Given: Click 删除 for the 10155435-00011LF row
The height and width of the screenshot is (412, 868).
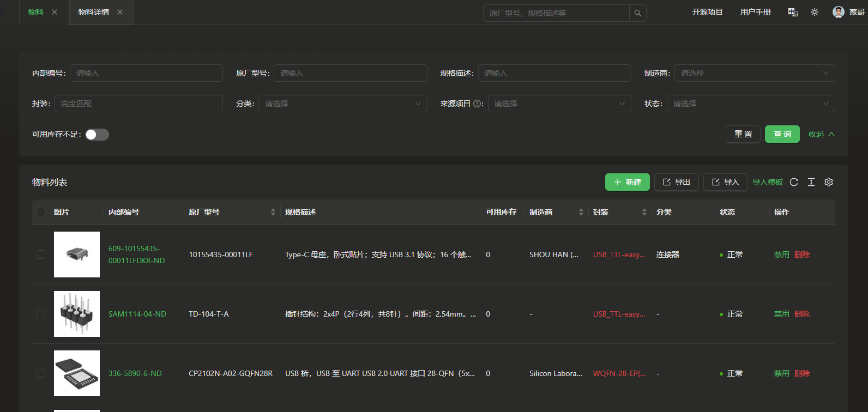Looking at the screenshot, I should (x=802, y=255).
